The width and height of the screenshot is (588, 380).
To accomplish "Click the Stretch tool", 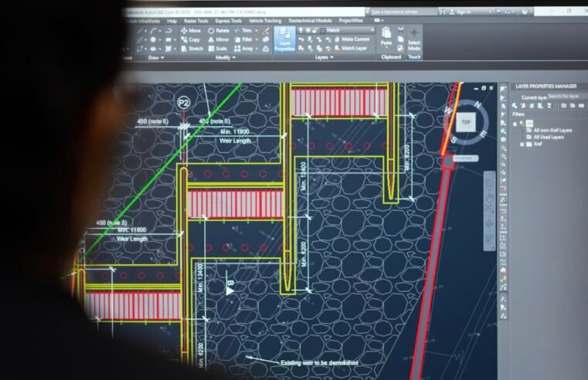I will tap(192, 48).
